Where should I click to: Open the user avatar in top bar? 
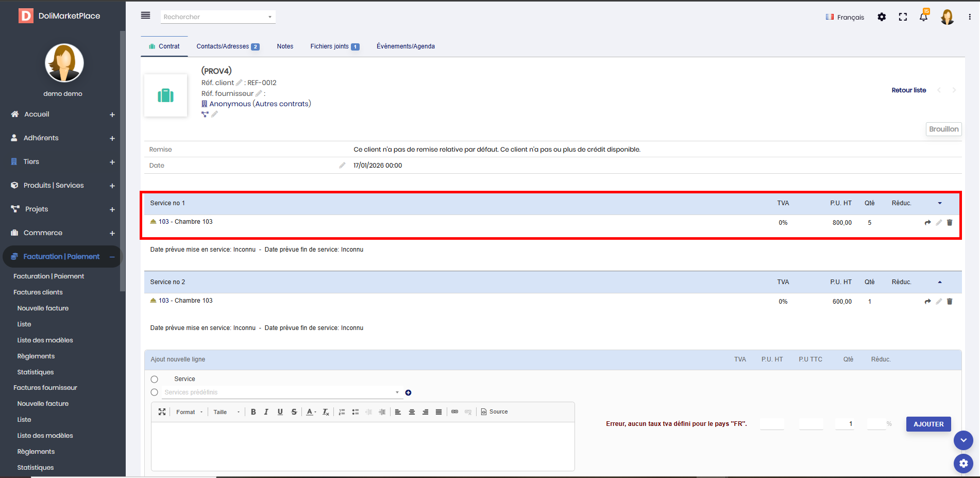coord(947,17)
